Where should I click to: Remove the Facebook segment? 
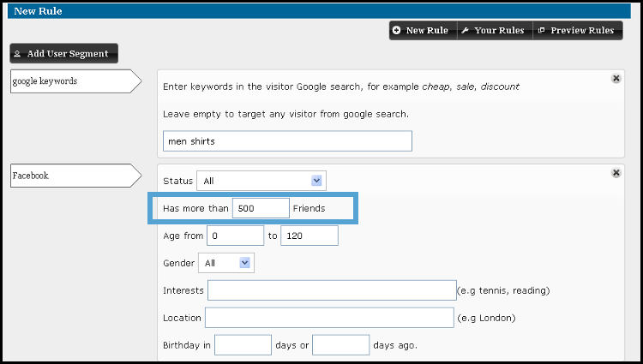pos(616,173)
